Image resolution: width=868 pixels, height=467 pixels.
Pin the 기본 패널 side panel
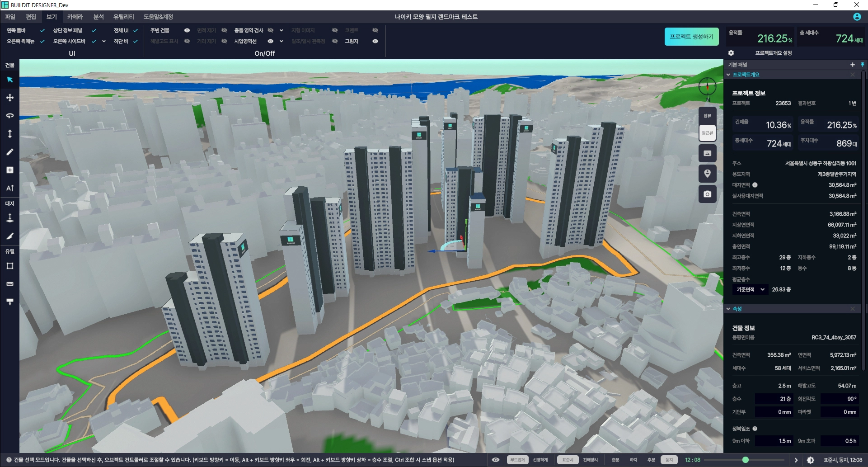[x=862, y=65]
